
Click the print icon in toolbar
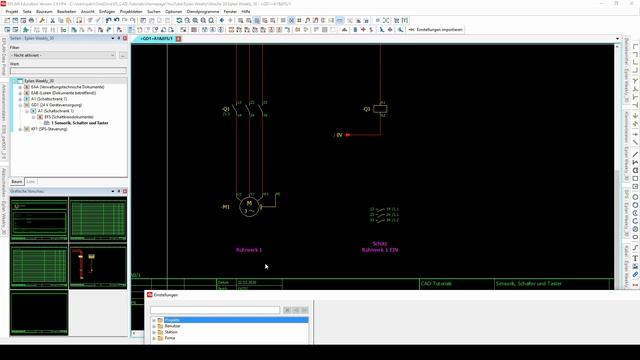tap(31, 20)
